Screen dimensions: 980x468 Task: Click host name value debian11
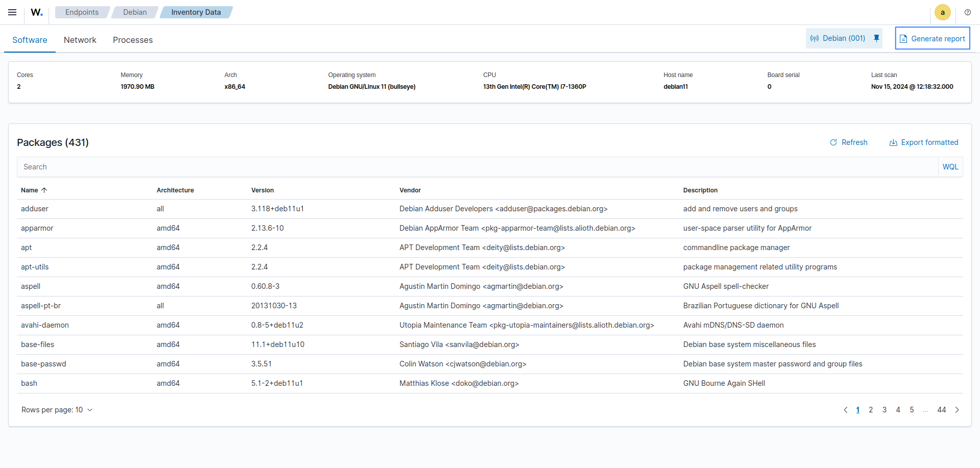coord(676,87)
